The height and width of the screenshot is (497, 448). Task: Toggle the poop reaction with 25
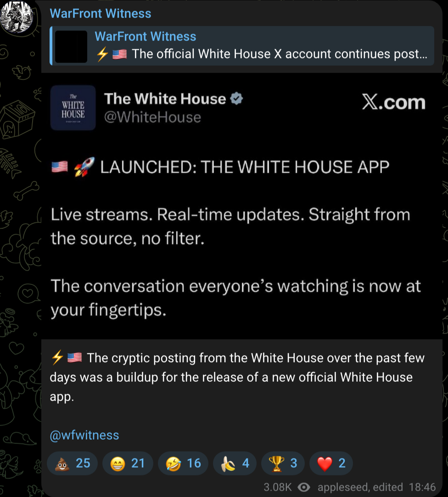(x=72, y=463)
